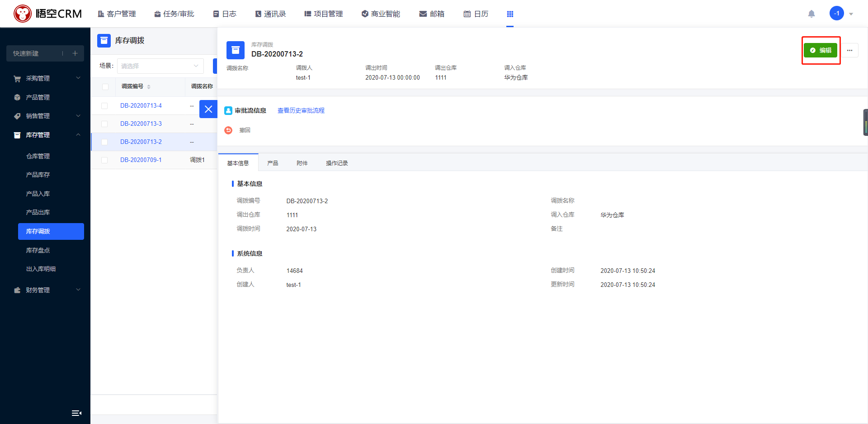The width and height of the screenshot is (868, 424).
Task: Open record DB-20200709-1
Action: 141,160
